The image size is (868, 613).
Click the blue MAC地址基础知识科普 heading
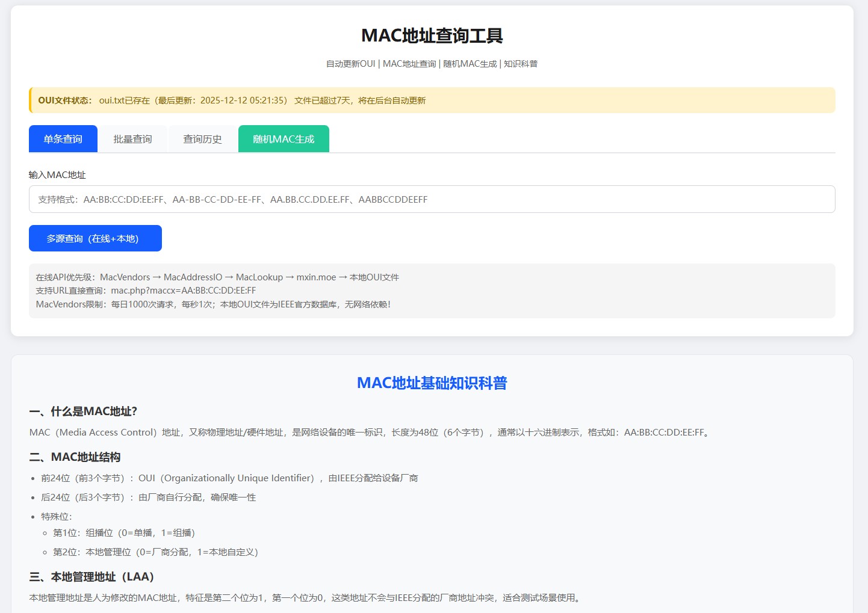tap(432, 383)
